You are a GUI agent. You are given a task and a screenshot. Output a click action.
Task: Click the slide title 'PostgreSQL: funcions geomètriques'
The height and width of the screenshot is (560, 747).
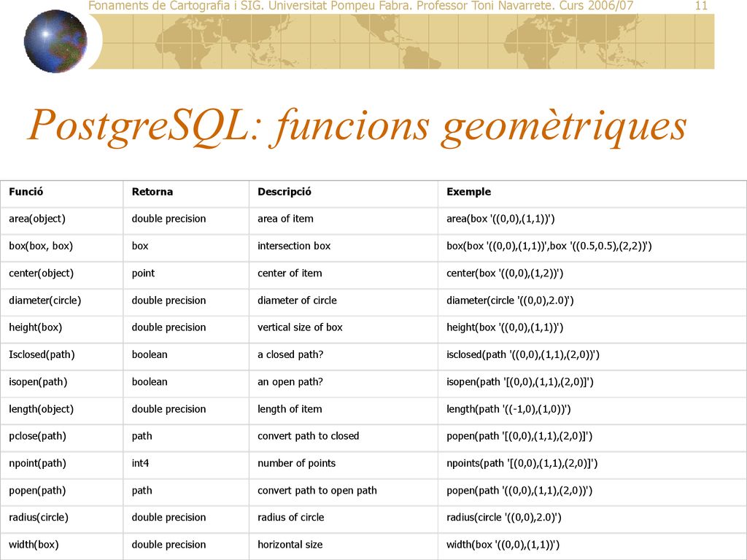click(x=357, y=127)
